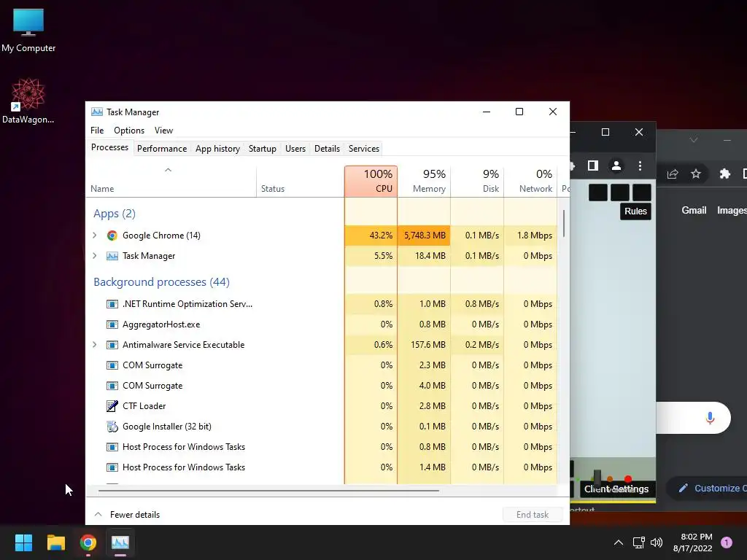Switch to the Startup tab
The image size is (747, 560).
(263, 149)
